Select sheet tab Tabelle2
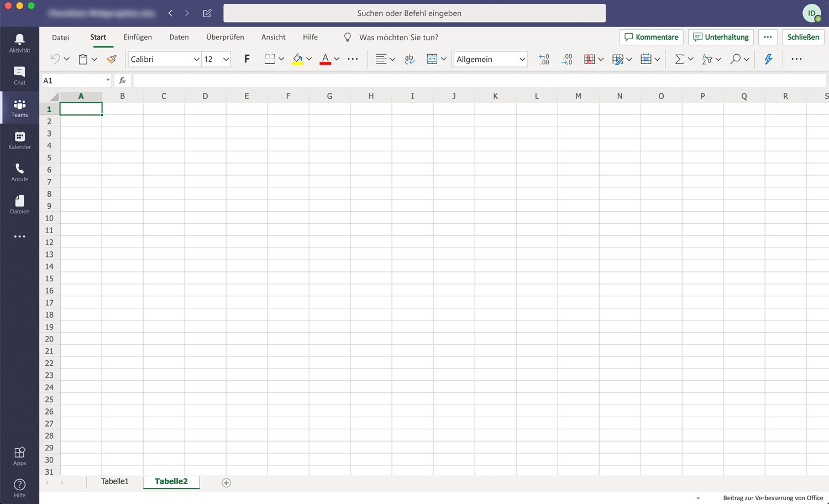The height and width of the screenshot is (504, 829). [171, 482]
